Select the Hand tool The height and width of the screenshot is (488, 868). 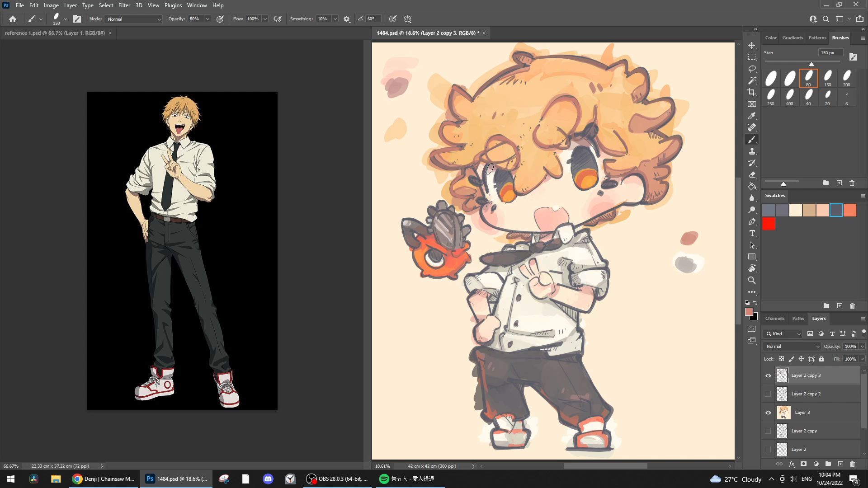752,268
